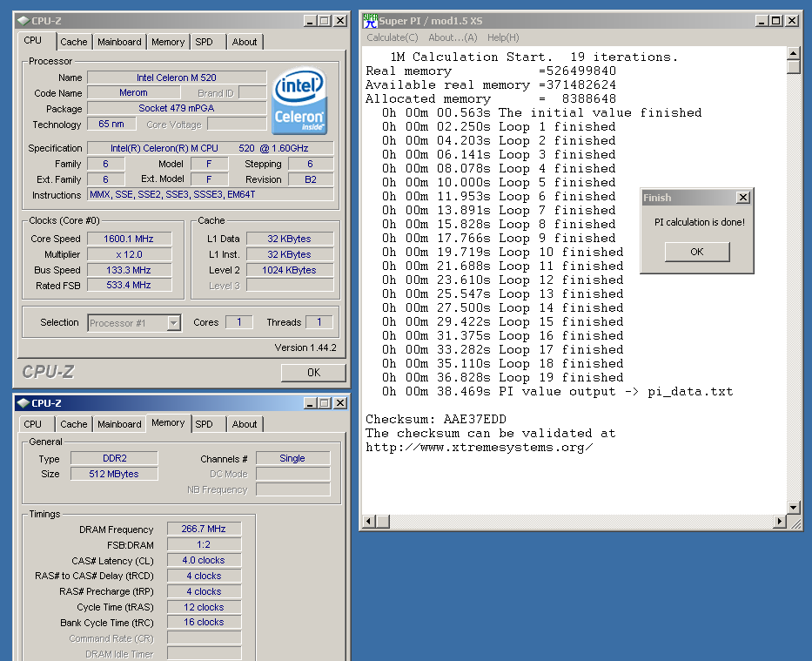Click the CAS# Latency value 4.0 clocks
Viewport: 812px width, 661px height.
click(x=204, y=561)
